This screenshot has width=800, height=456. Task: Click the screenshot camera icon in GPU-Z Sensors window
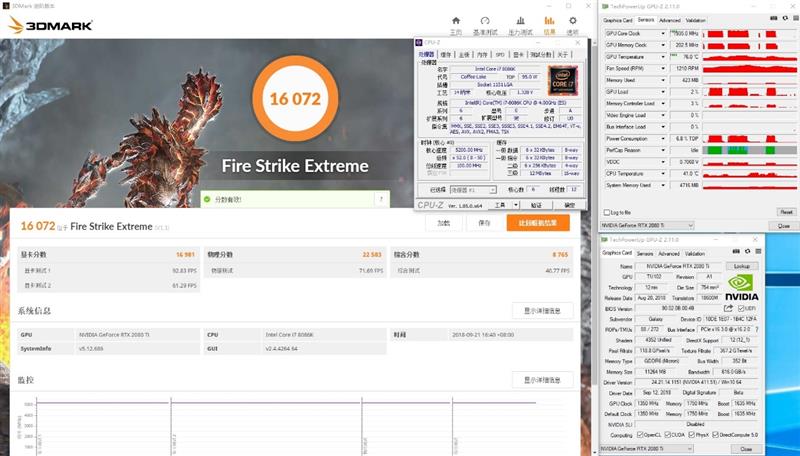tap(771, 18)
